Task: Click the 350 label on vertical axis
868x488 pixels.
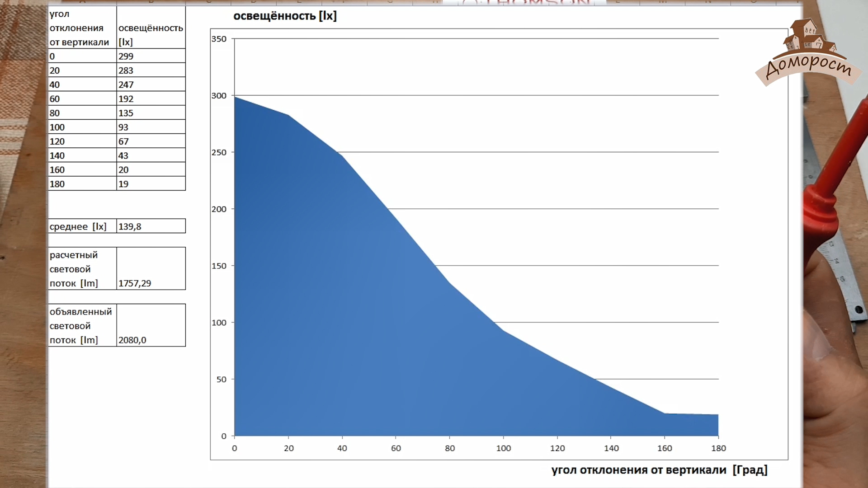Action: tap(219, 39)
